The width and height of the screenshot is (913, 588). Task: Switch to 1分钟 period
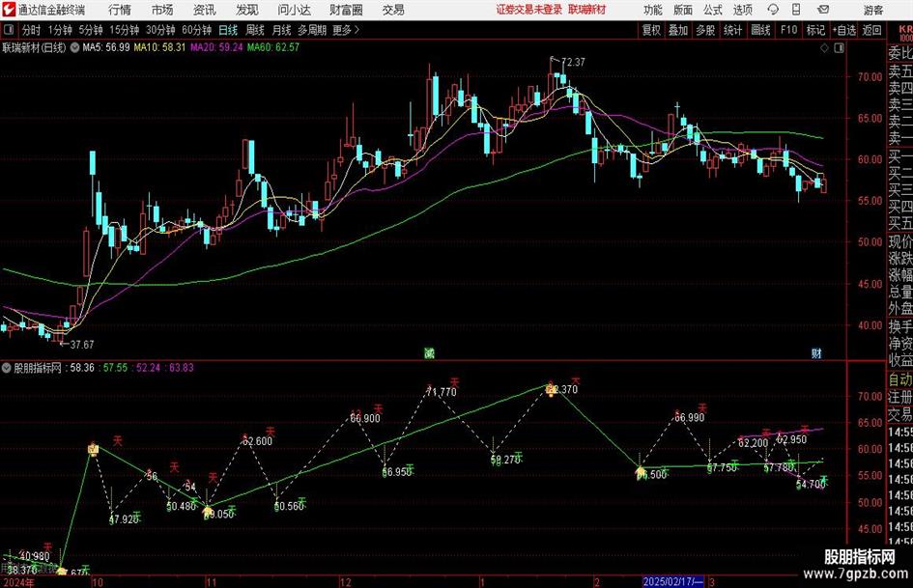pos(60,30)
